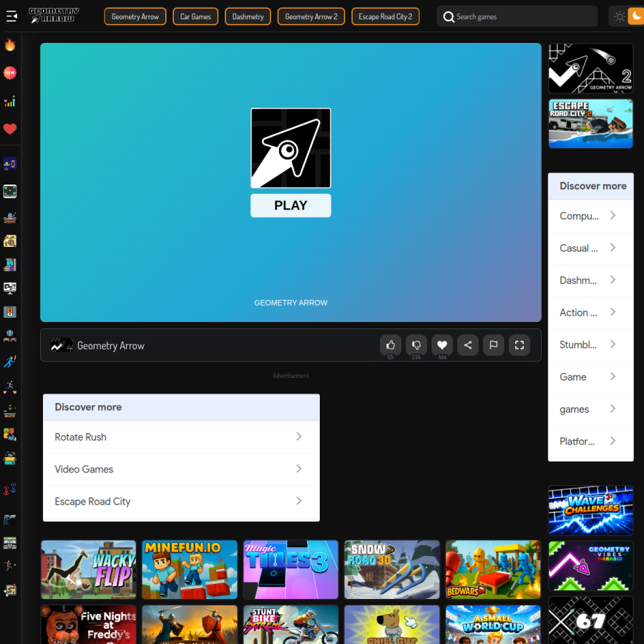Switch to light theme sun icon

click(x=620, y=17)
